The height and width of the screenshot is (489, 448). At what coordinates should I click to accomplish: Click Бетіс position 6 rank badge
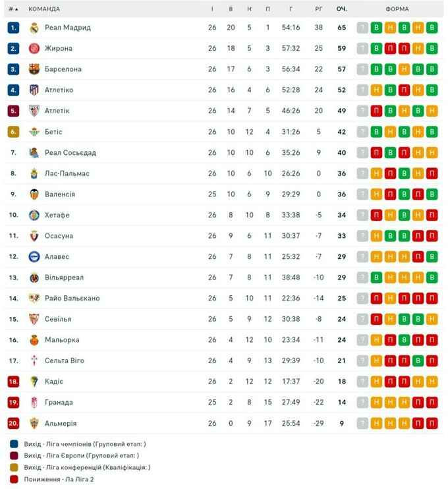(13, 132)
